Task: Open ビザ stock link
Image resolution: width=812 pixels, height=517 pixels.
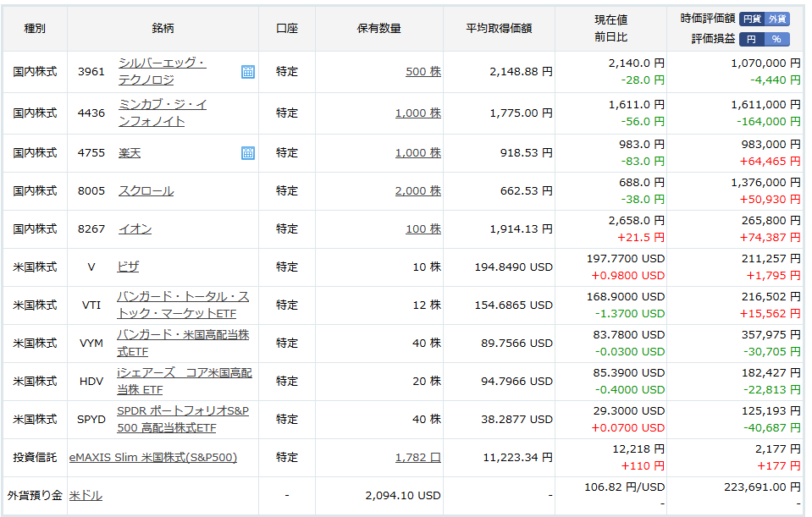Action: pyautogui.click(x=128, y=267)
